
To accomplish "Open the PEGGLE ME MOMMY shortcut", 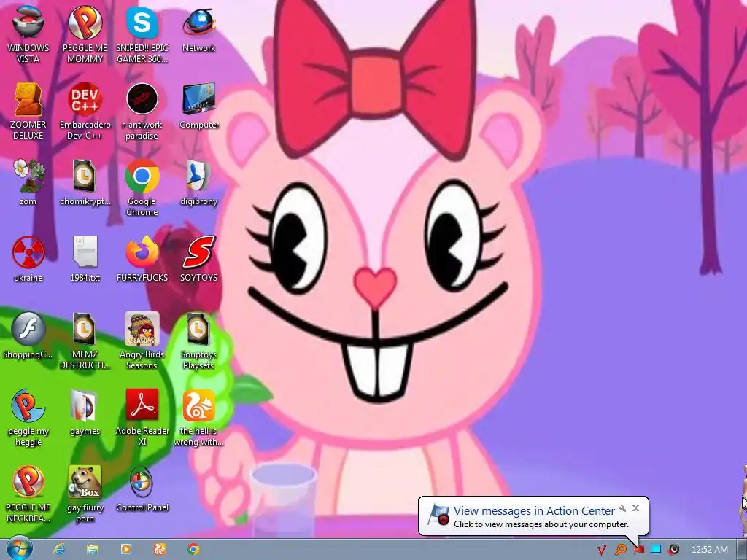I will (x=85, y=34).
